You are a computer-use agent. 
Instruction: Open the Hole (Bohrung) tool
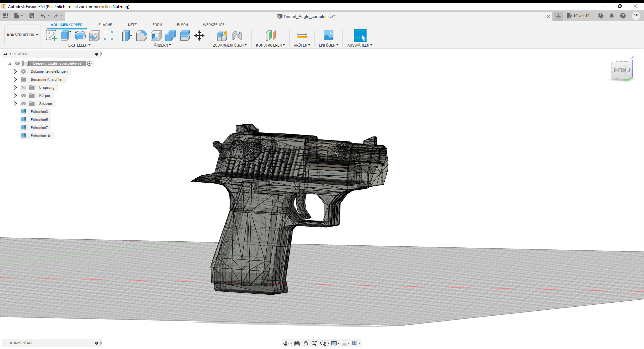click(94, 35)
